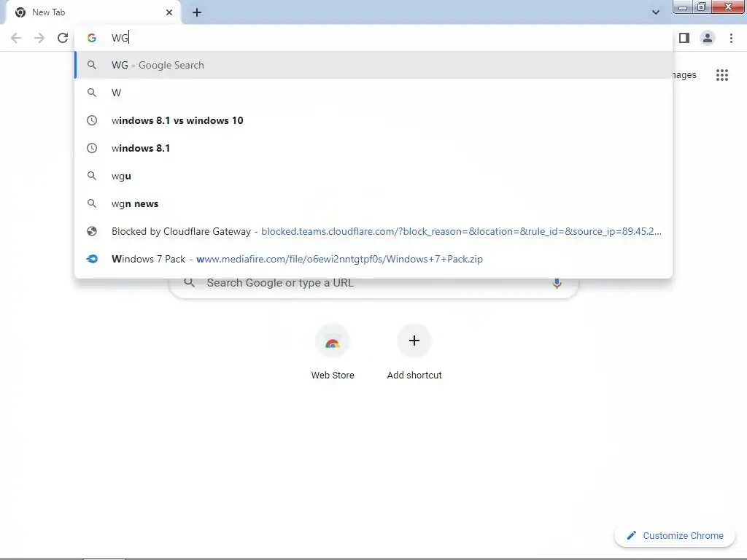Click the Customize Chrome button
This screenshot has height=560, width=747.
(675, 536)
